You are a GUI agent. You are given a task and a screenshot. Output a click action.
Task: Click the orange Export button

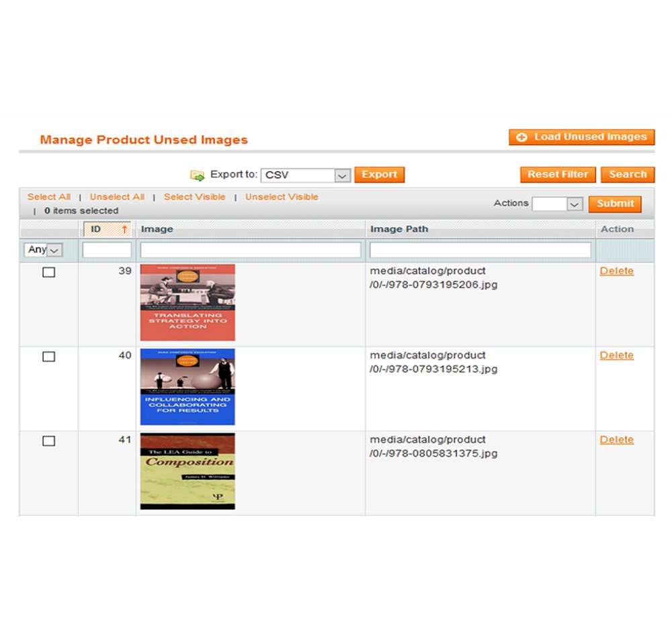click(x=379, y=175)
